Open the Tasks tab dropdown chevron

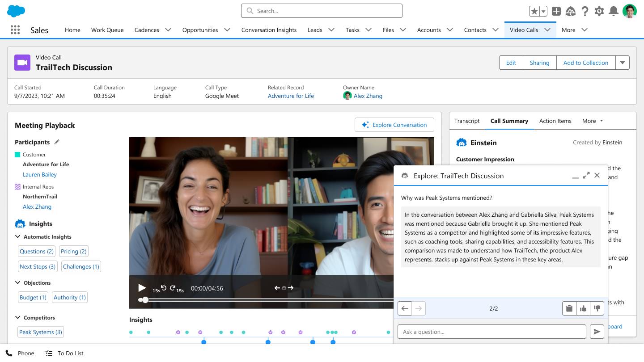[369, 30]
